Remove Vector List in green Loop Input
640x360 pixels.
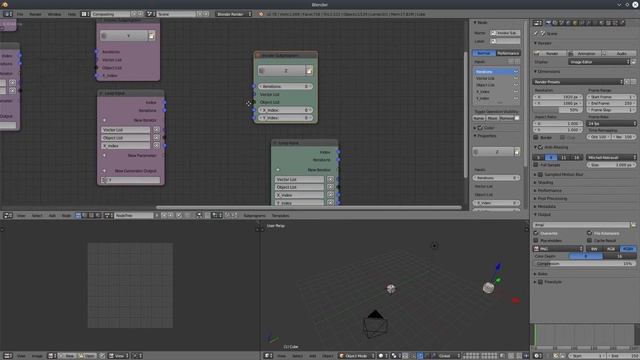330,179
